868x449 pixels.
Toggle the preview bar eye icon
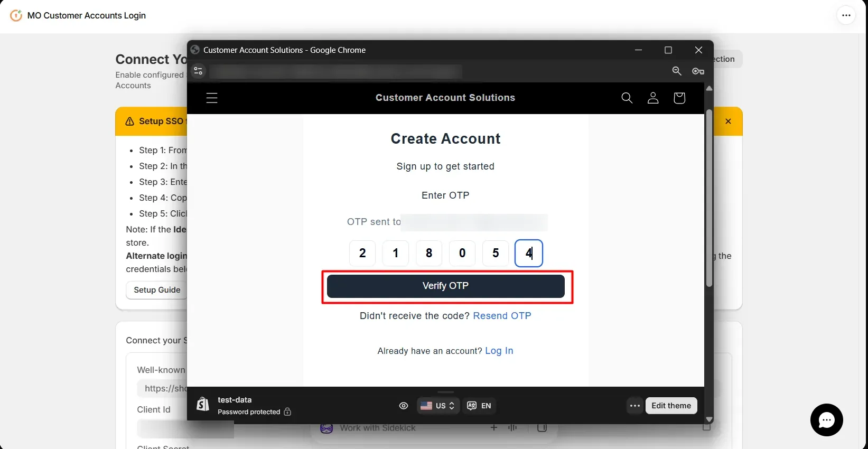[x=404, y=406]
